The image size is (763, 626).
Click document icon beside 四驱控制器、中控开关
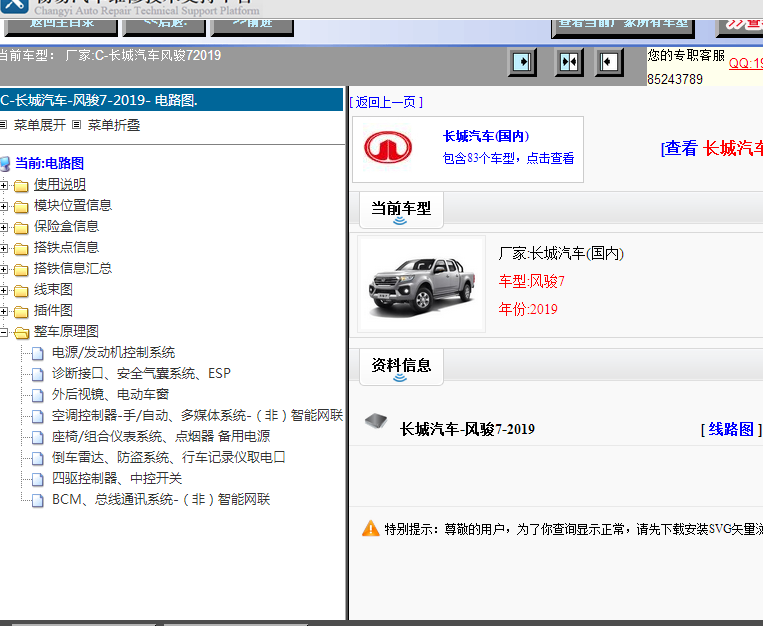tap(37, 479)
